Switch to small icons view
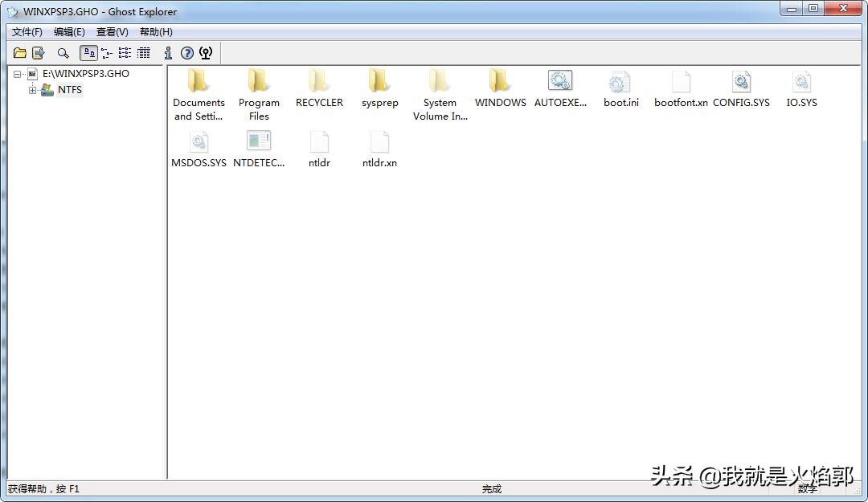This screenshot has height=502, width=868. click(x=107, y=53)
